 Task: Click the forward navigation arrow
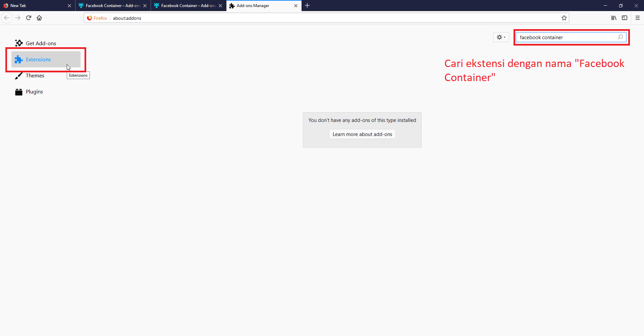18,18
